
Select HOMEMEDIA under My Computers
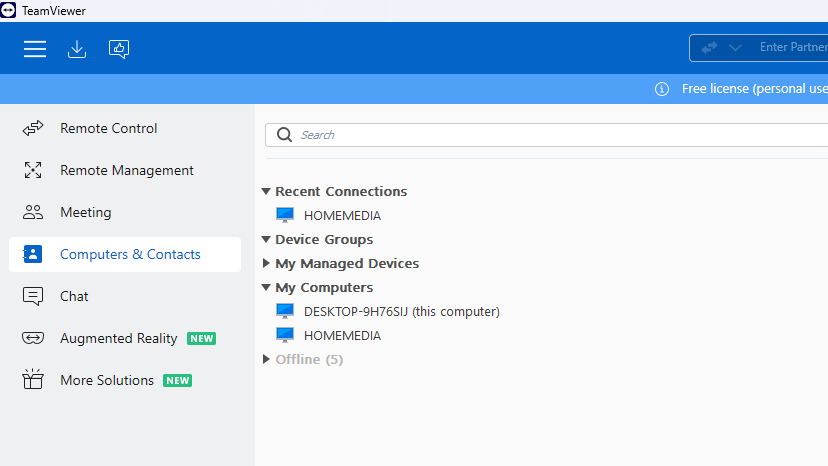click(342, 335)
